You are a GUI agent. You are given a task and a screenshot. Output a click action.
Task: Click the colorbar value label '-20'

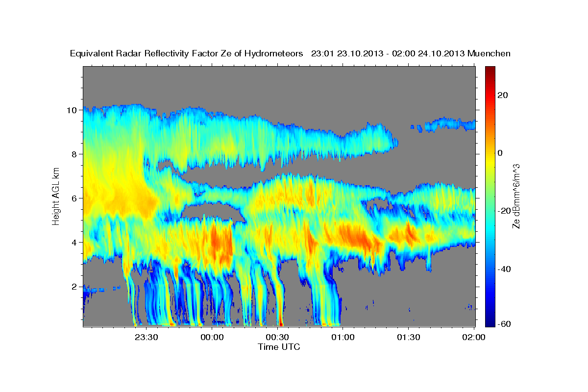(504, 211)
